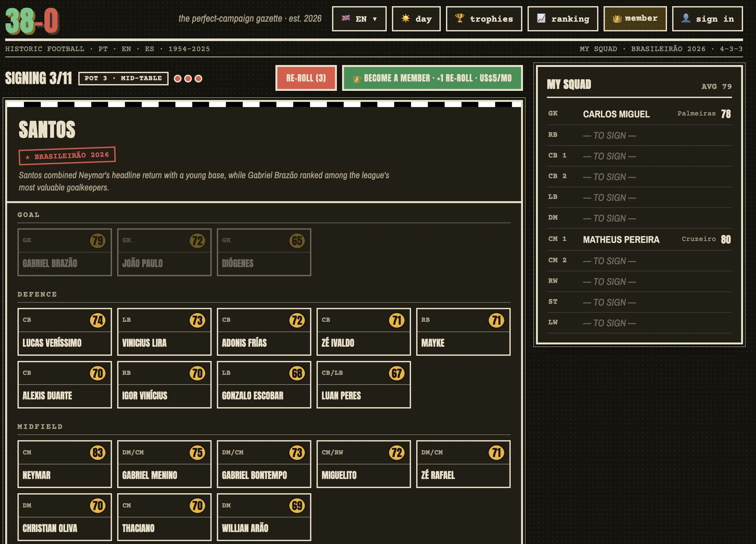Open the EN language dropdown
Screen dimensions: 756x544
[x=359, y=19]
